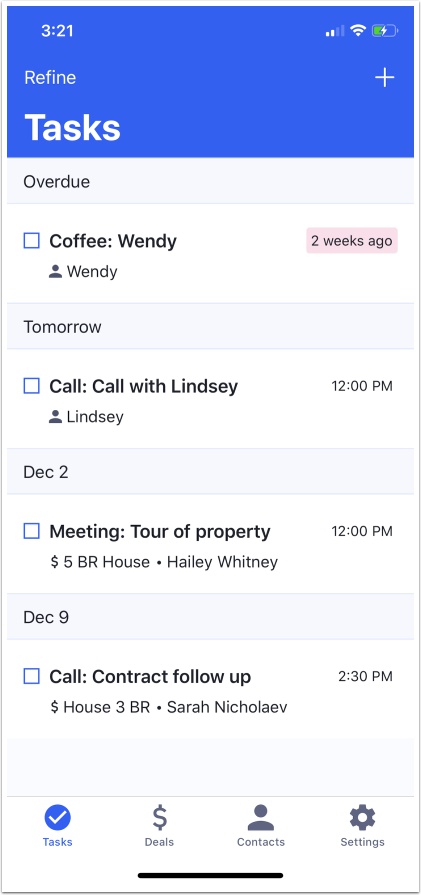Tap the battery icon in status bar
Viewport: 421px width, 895px height.
[385, 31]
